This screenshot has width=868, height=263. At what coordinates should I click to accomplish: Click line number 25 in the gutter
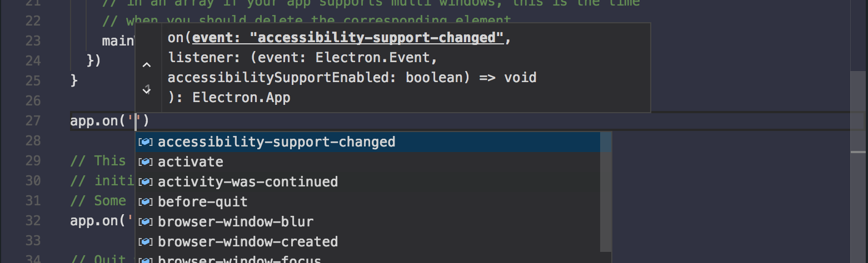pos(33,81)
